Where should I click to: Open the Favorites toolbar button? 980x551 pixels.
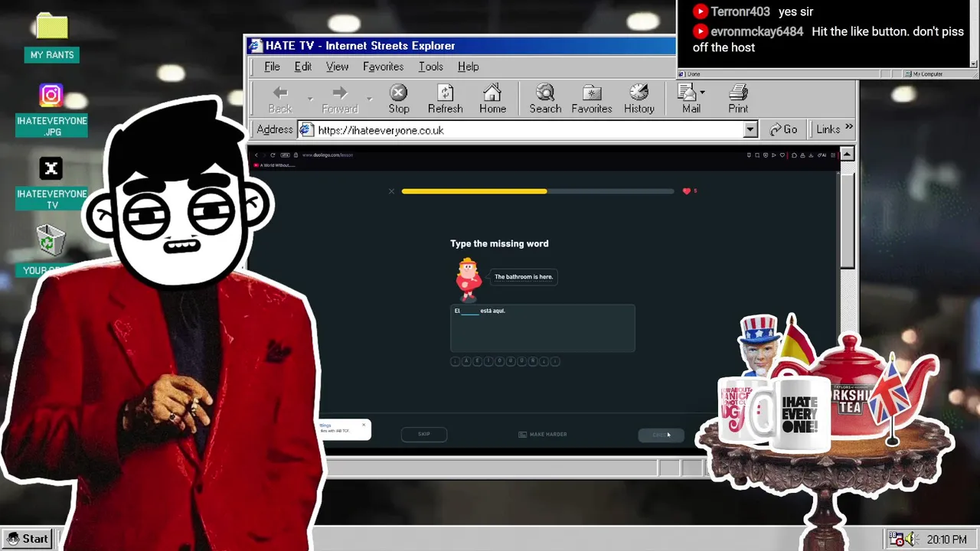[x=592, y=99]
